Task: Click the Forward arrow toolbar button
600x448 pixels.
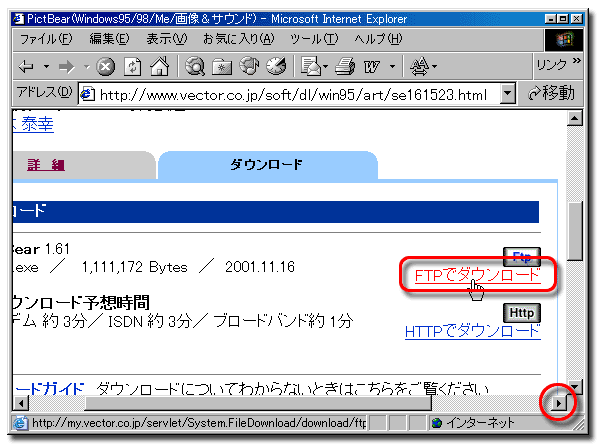Action: coord(67,67)
